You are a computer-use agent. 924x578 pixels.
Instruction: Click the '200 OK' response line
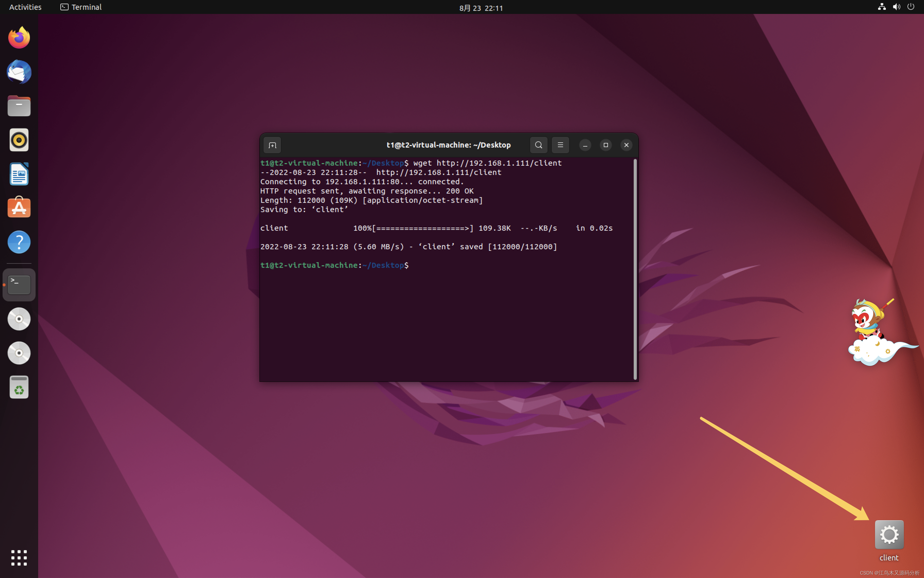(367, 191)
